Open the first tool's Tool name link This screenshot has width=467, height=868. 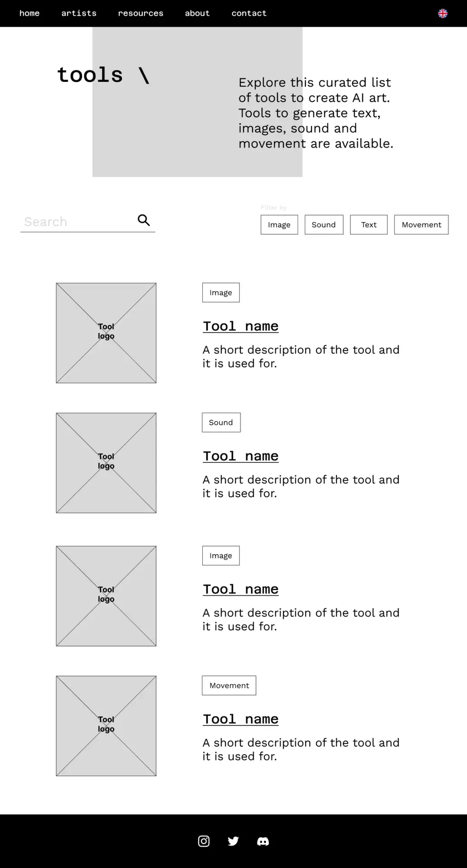pyautogui.click(x=240, y=326)
